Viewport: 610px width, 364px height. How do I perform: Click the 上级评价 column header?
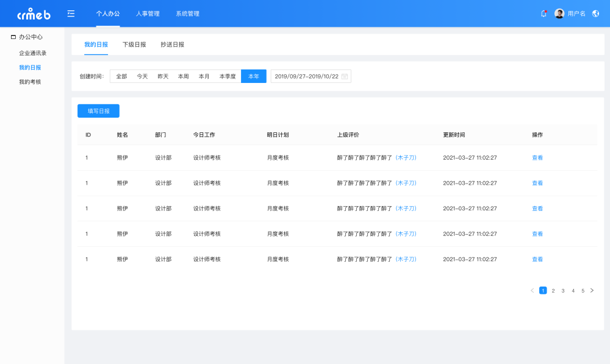click(x=348, y=135)
